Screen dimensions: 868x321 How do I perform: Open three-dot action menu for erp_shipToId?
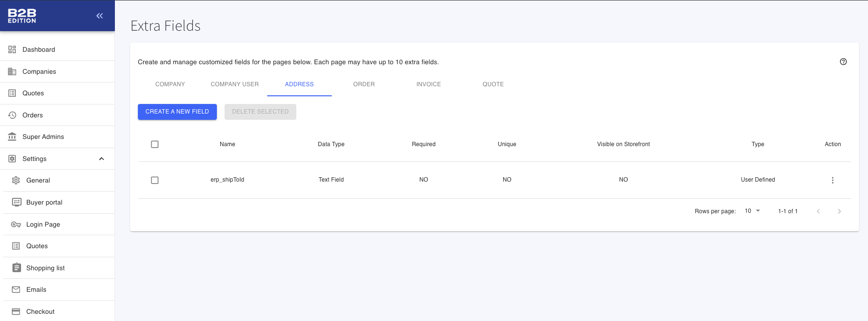(x=833, y=180)
